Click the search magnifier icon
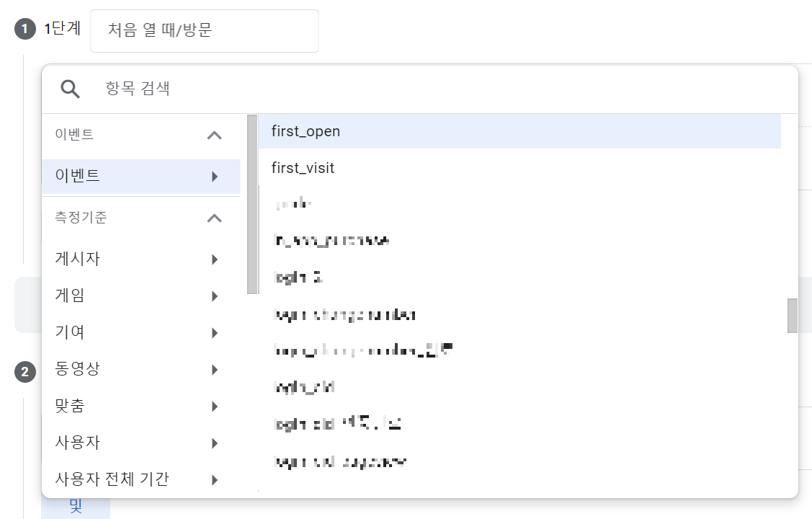The image size is (812, 519). (x=69, y=87)
